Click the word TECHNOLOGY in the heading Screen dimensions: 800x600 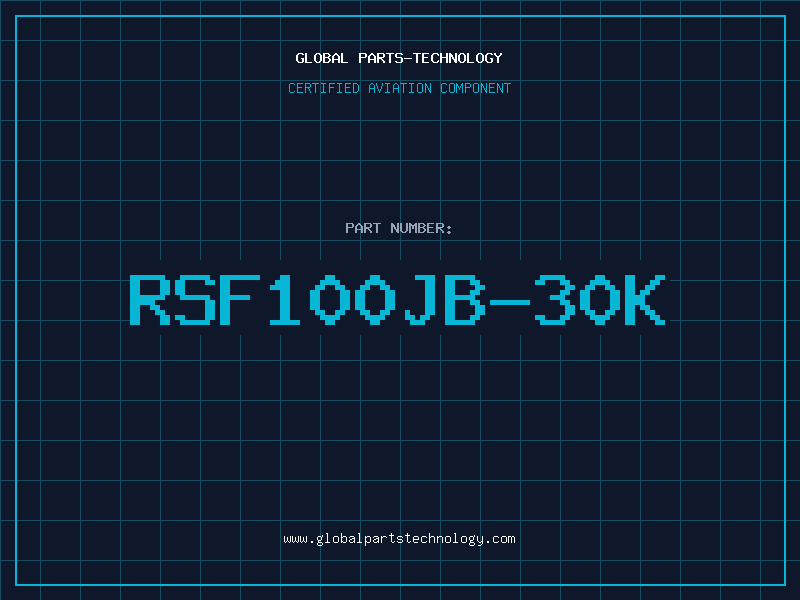coord(458,58)
